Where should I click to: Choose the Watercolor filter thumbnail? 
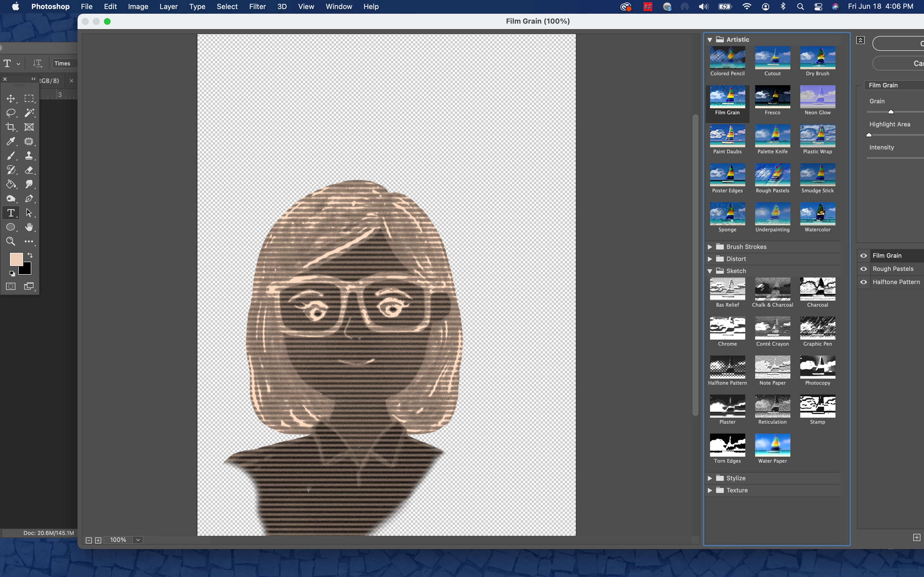[x=818, y=214]
